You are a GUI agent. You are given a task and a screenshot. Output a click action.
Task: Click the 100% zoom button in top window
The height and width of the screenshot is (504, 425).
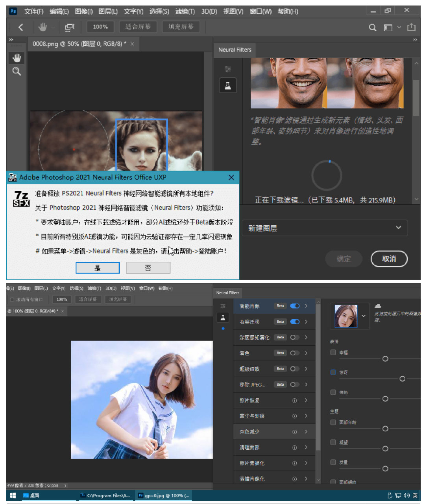point(100,27)
